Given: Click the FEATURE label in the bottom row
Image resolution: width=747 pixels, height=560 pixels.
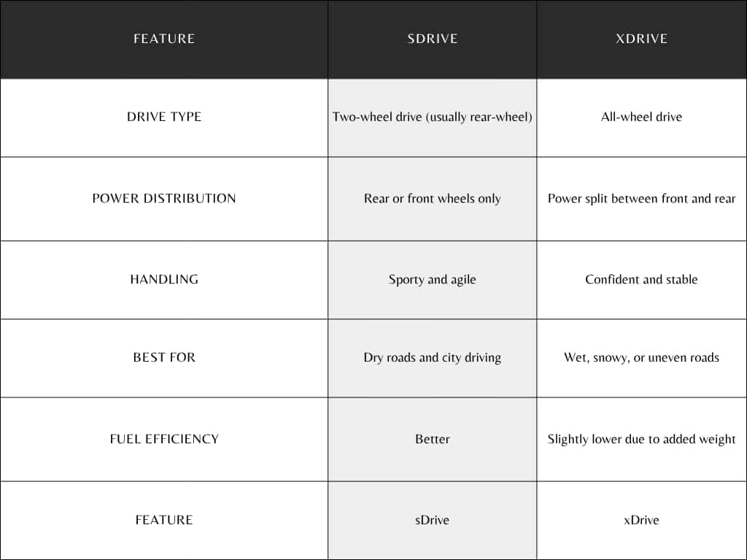Looking at the screenshot, I should pyautogui.click(x=164, y=520).
